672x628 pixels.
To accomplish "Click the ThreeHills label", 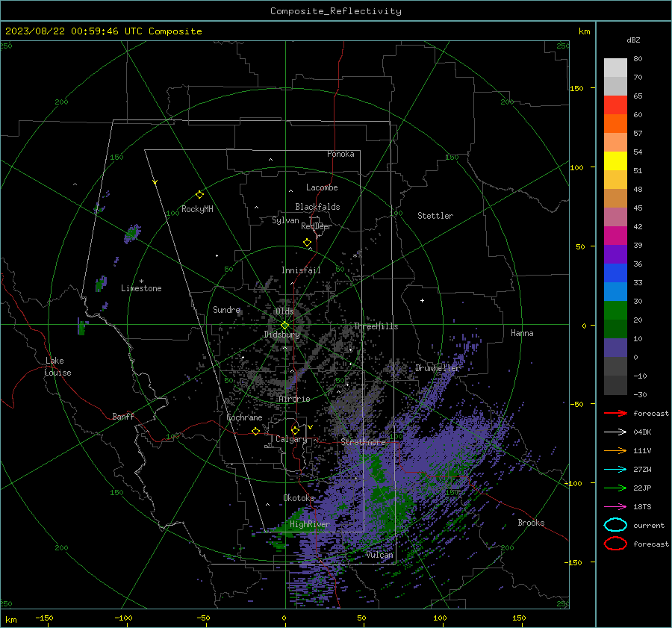I will pyautogui.click(x=376, y=326).
